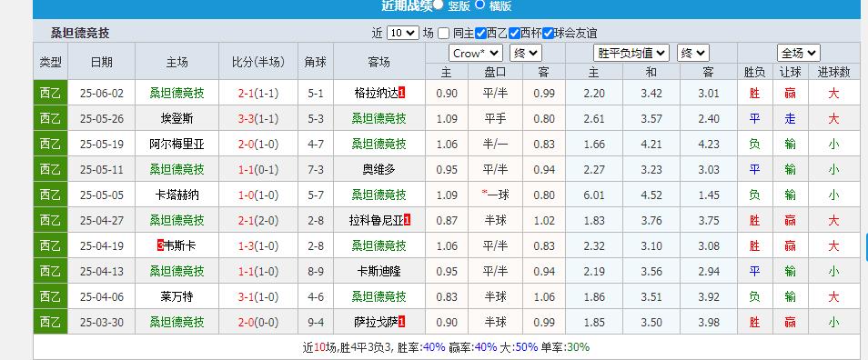This screenshot has height=360, width=868.
Task: Click home team 阿尔梅里亚
Action: click(177, 144)
